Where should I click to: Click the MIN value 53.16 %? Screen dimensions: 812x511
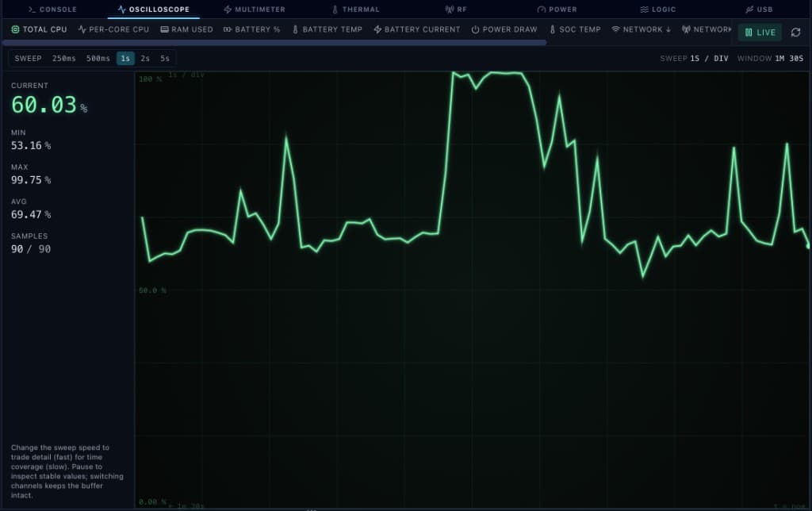click(x=31, y=146)
